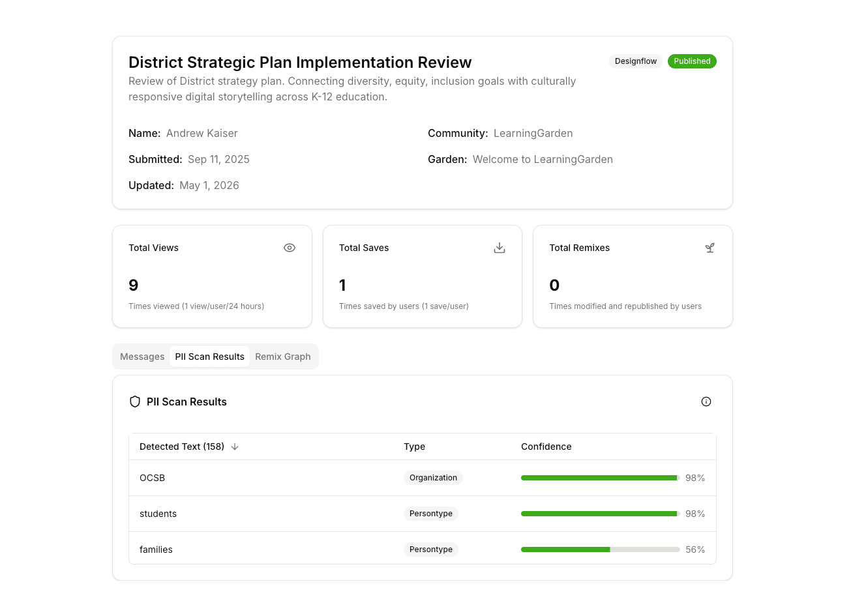Click 'Times saved by users (1 save/user)' text

click(404, 306)
